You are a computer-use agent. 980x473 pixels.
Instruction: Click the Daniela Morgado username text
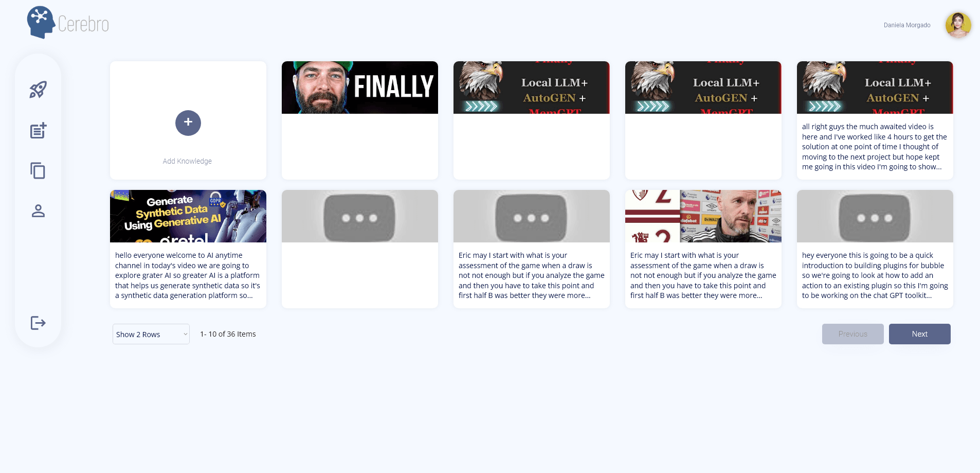[x=906, y=25]
